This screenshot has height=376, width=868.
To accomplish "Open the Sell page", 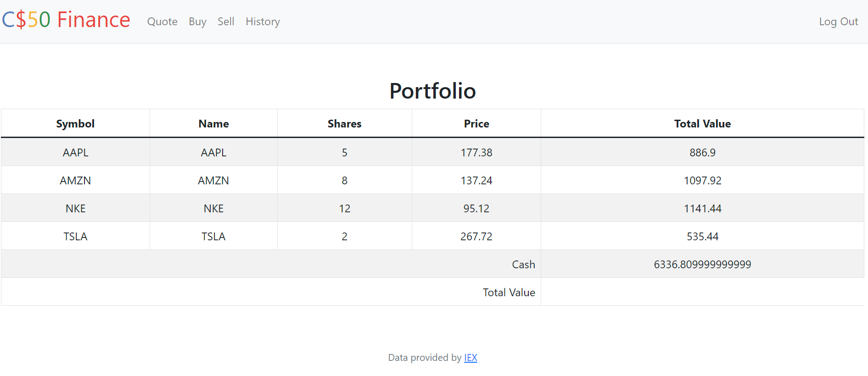I will tap(226, 22).
